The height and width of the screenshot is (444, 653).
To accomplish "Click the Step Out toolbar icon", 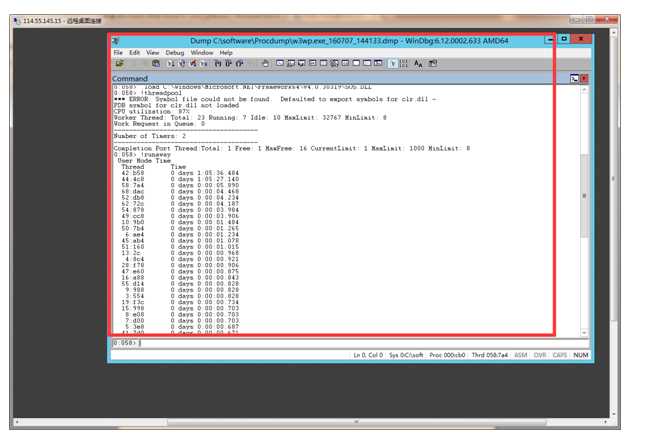I will coord(239,63).
